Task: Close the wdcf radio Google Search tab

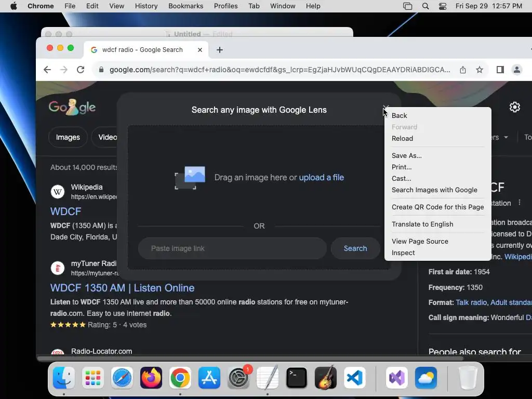Action: (x=200, y=50)
